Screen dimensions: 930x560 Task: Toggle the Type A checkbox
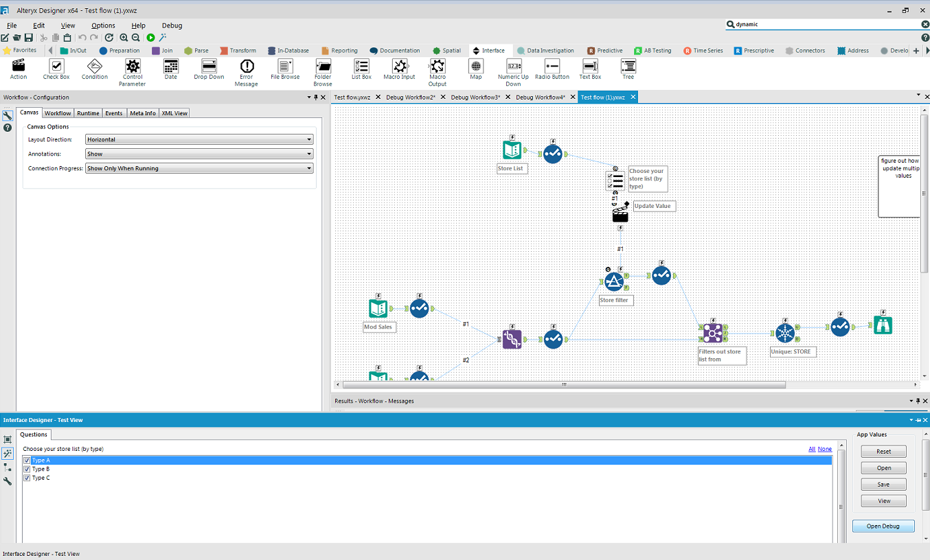pyautogui.click(x=27, y=460)
